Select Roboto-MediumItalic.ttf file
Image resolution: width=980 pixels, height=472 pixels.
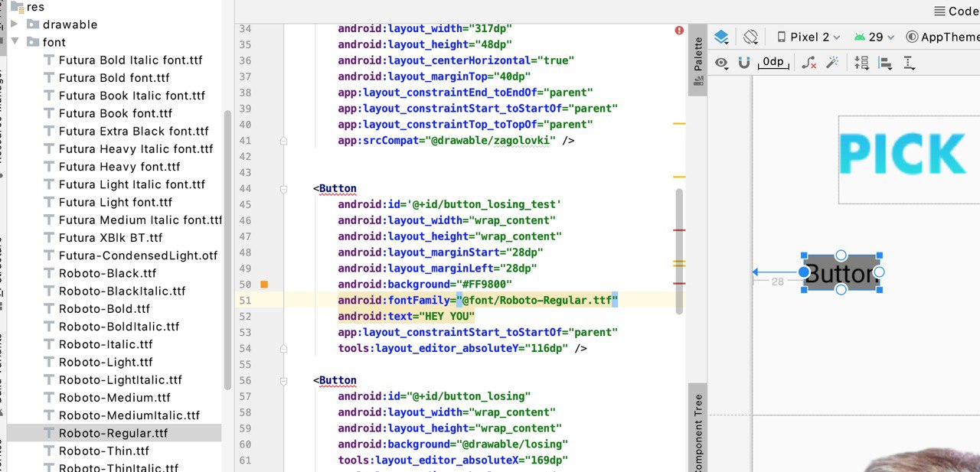[129, 415]
